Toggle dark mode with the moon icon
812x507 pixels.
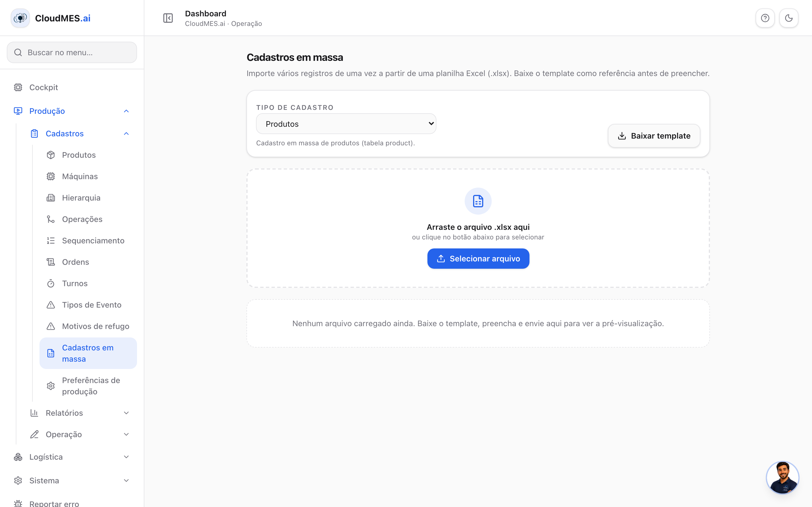click(789, 18)
